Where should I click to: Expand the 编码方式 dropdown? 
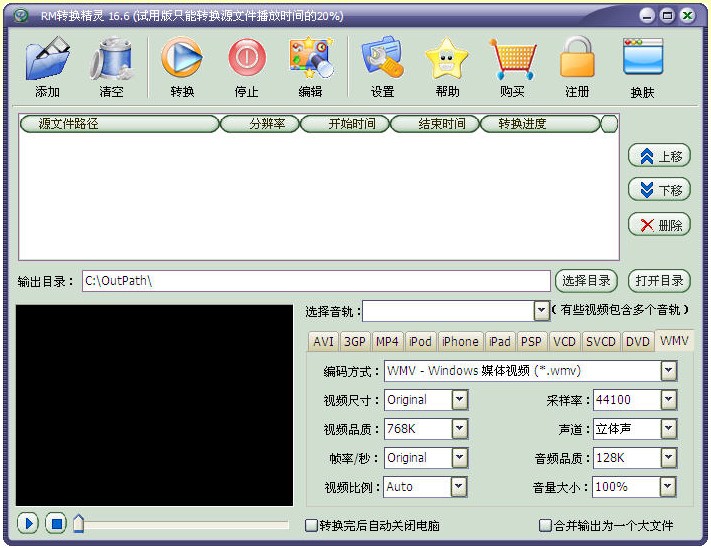tap(668, 371)
